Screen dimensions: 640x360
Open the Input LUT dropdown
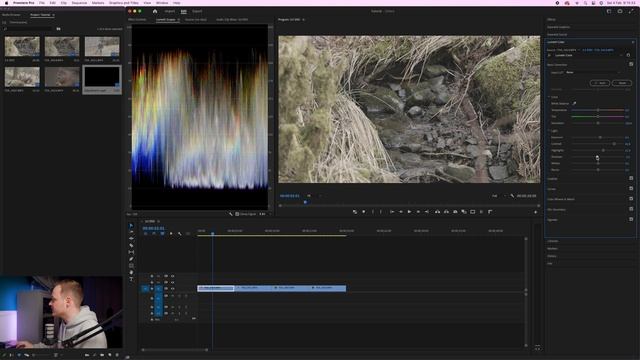[x=593, y=73]
